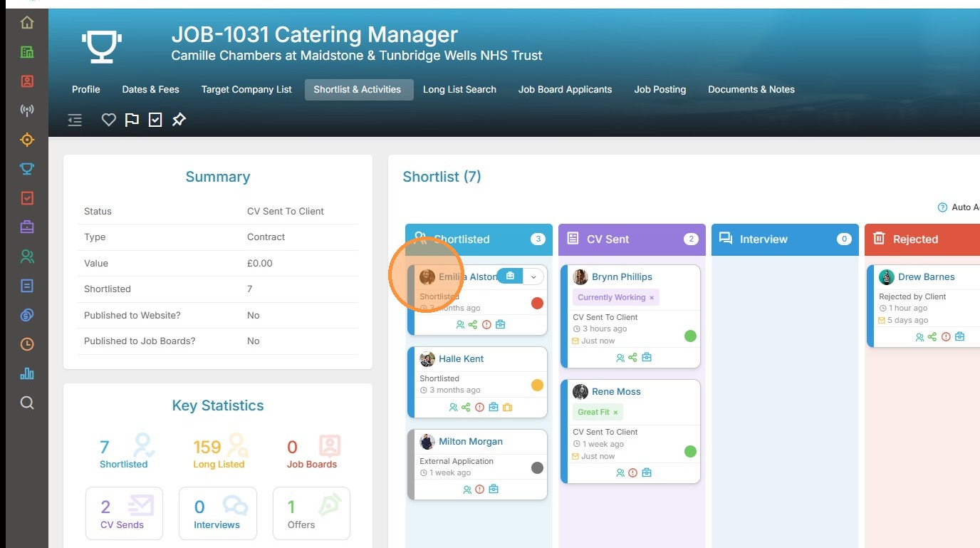Image resolution: width=980 pixels, height=548 pixels.
Task: Open the Target Company List tab
Action: click(246, 90)
